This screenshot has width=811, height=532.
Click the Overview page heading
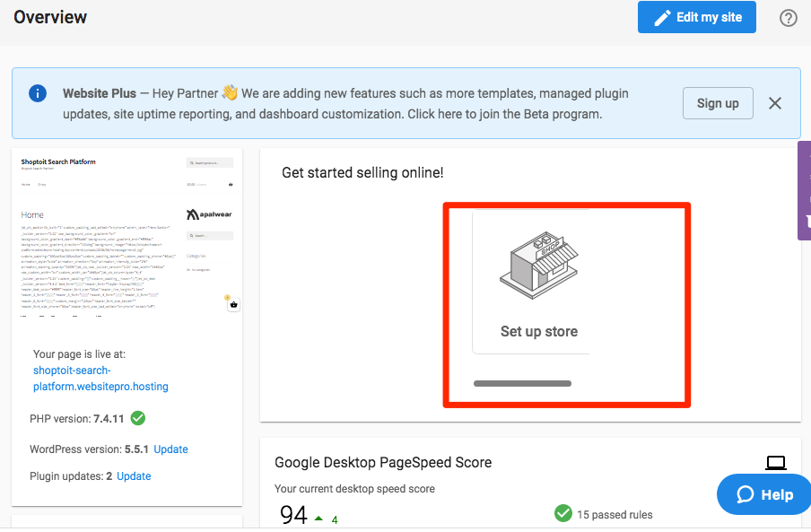coord(50,17)
